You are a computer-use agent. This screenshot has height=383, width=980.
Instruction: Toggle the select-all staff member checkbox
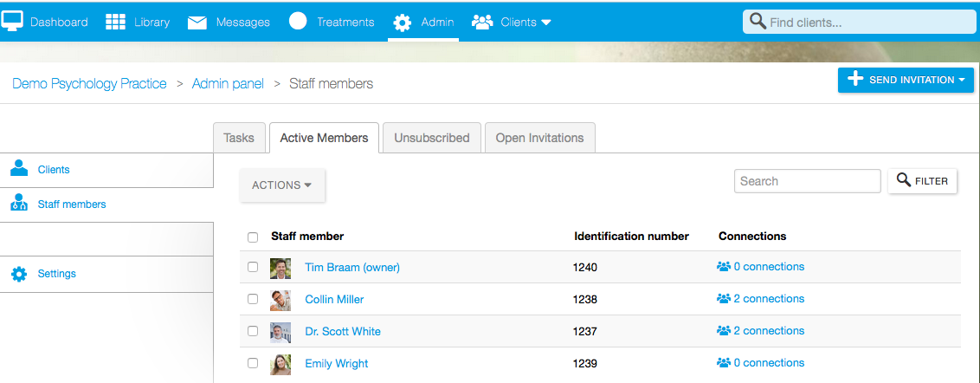[253, 237]
